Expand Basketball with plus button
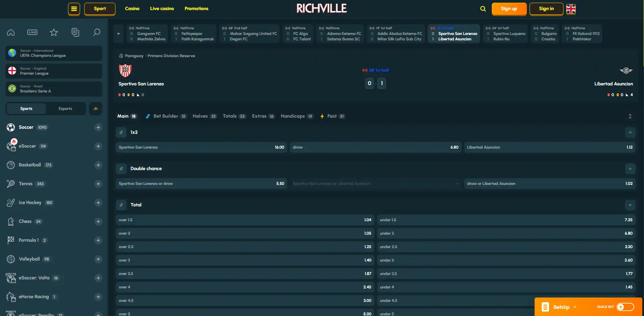 coord(98,165)
